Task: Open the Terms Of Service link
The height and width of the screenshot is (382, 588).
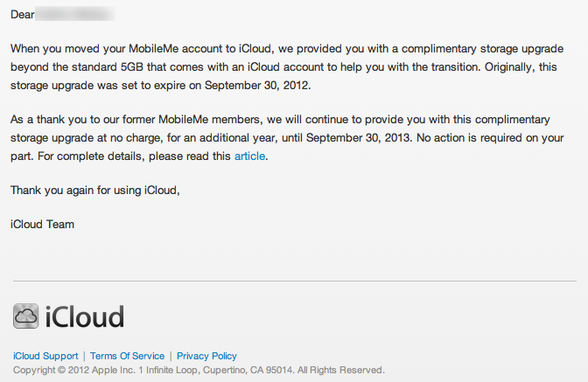Action: 127,356
